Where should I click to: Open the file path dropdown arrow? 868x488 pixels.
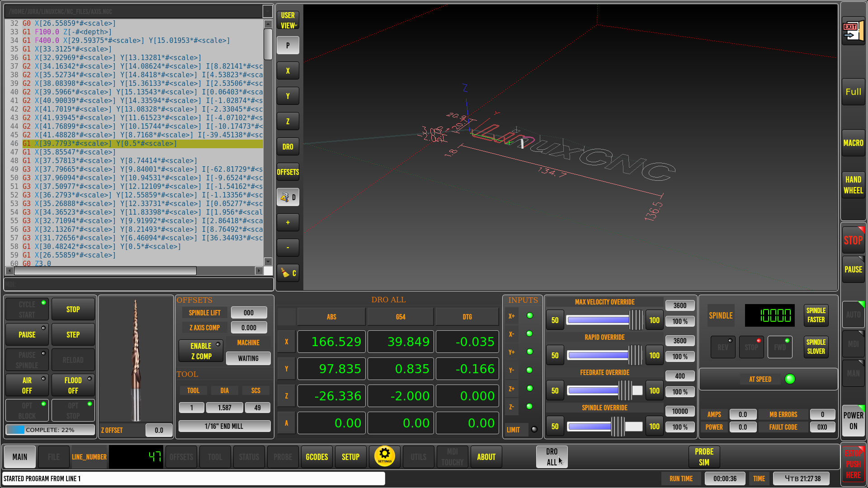tap(268, 11)
